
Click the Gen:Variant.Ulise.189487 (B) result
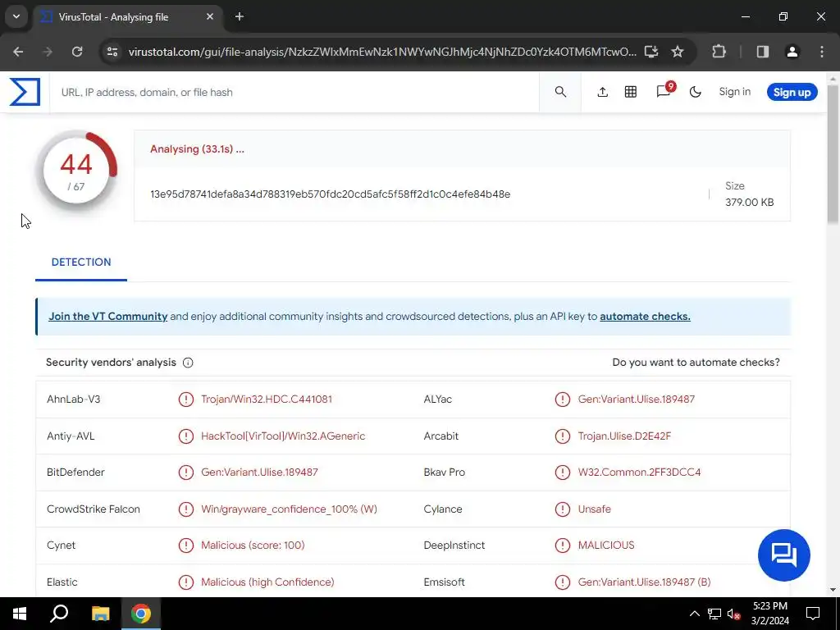click(x=645, y=582)
